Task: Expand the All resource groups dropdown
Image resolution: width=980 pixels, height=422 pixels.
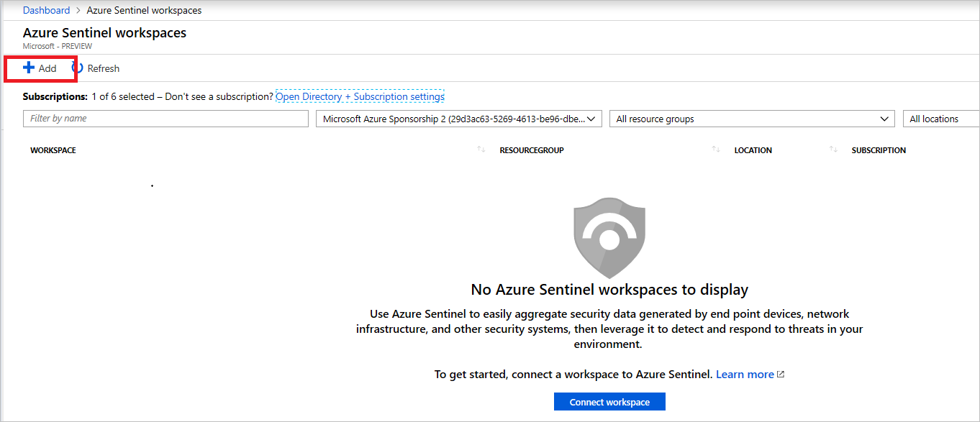Action: point(752,119)
